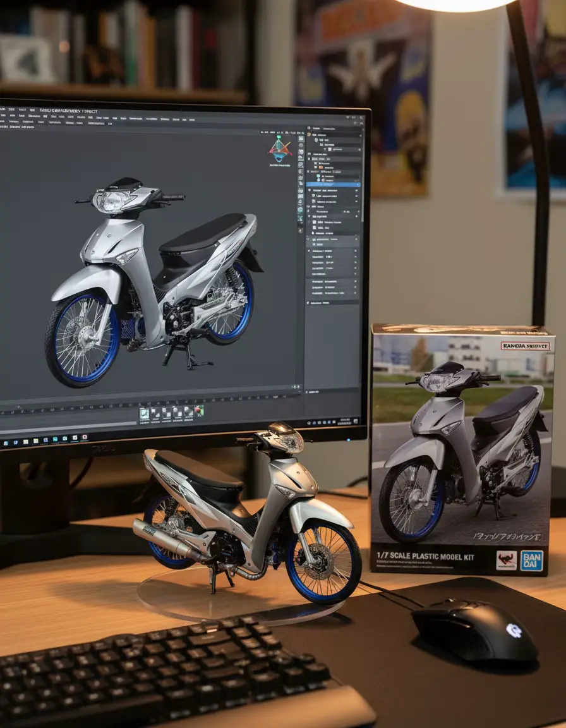The height and width of the screenshot is (728, 566).
Task: Click the notification icon at the taskbar's far right
Action: point(356,421)
